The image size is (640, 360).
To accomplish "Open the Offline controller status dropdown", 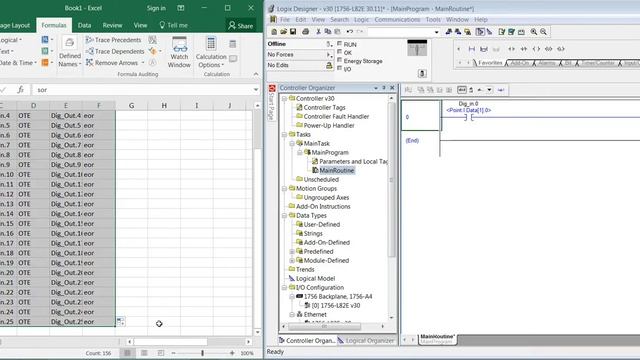I will [x=329, y=44].
